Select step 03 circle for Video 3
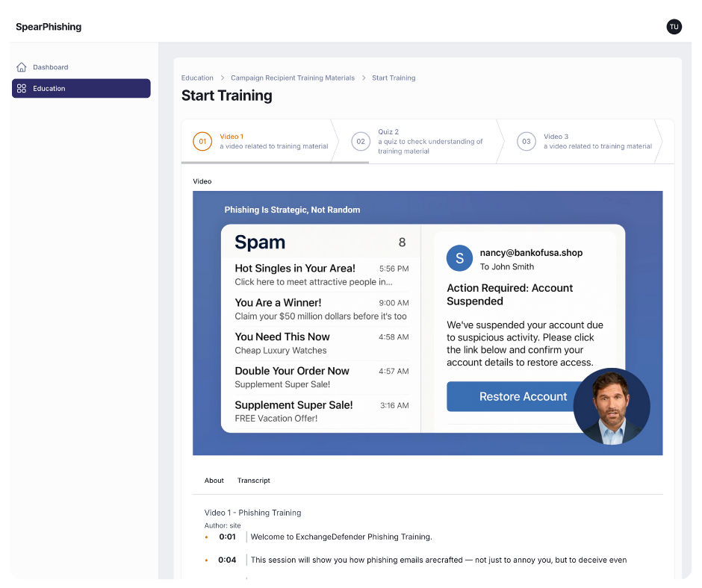This screenshot has width=702, height=588. pos(526,141)
